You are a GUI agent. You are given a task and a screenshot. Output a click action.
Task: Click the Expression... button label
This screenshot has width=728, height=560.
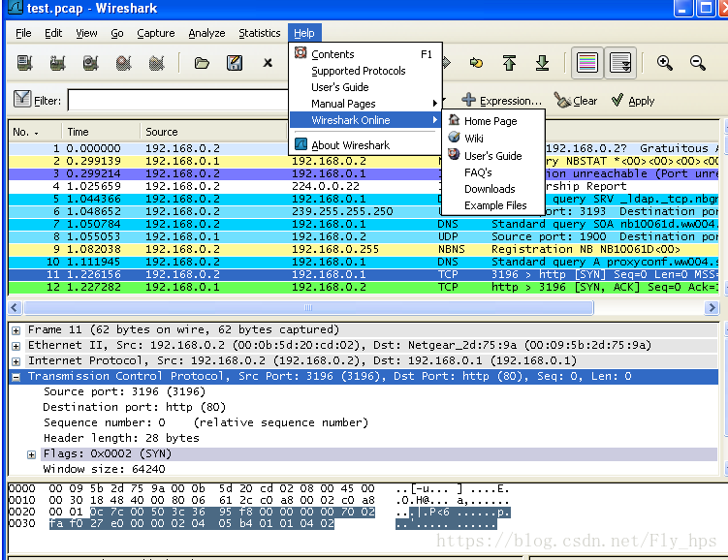510,101
